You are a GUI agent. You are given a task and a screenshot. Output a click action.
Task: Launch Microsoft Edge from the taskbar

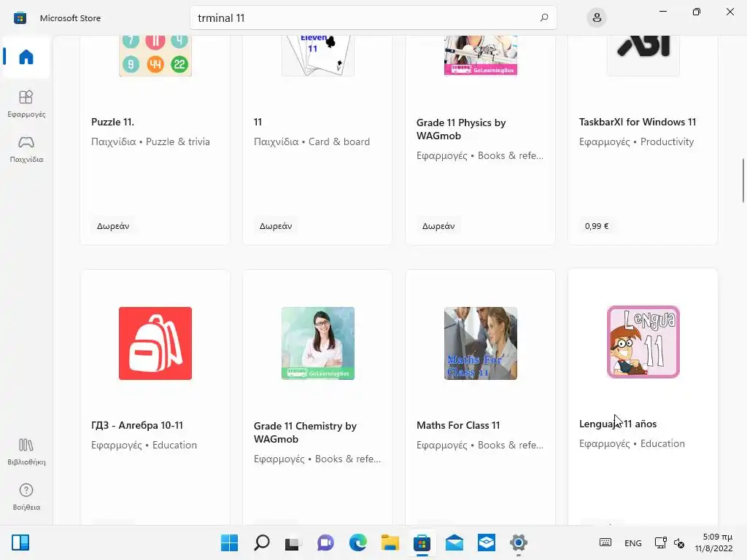click(x=357, y=542)
